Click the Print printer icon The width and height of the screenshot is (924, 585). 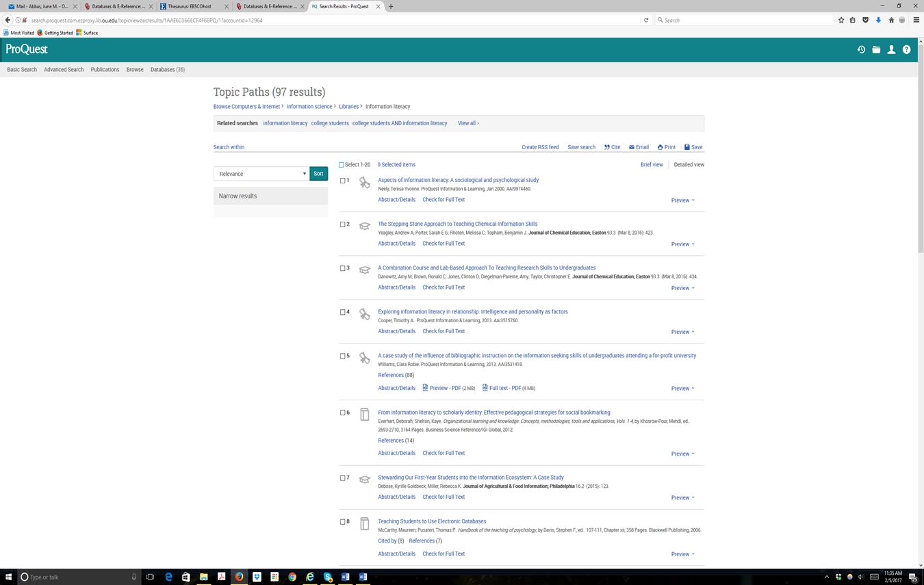point(660,147)
